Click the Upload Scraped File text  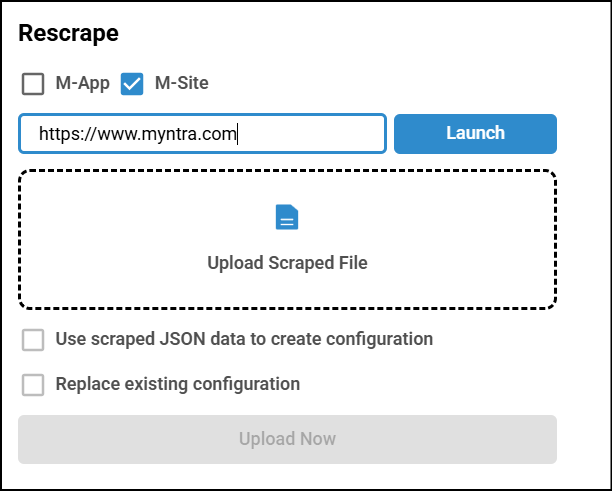tap(287, 263)
